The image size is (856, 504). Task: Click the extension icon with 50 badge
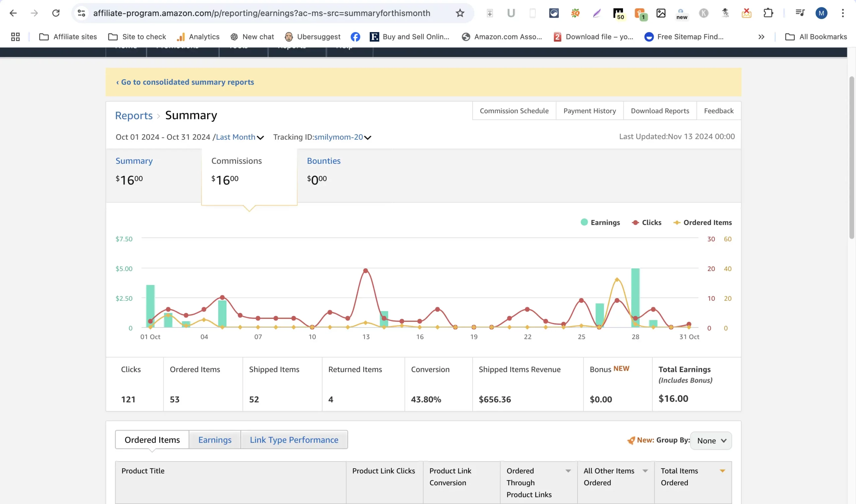pyautogui.click(x=619, y=14)
